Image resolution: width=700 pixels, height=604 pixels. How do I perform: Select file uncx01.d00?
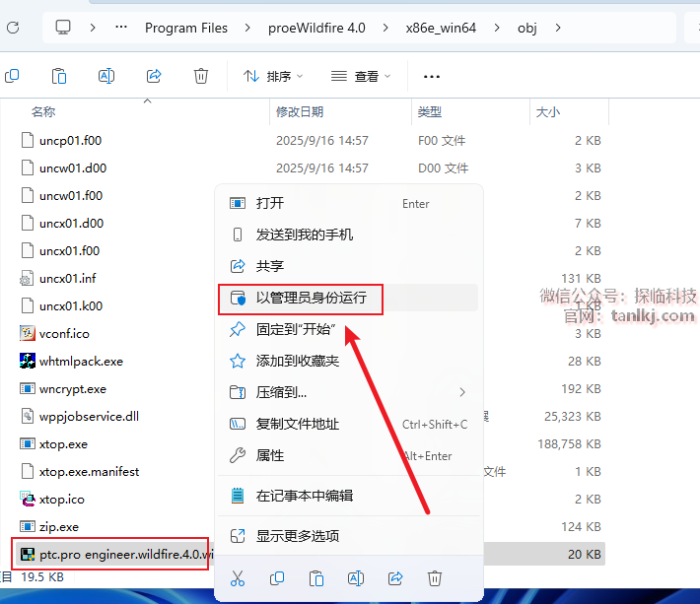coord(71,223)
